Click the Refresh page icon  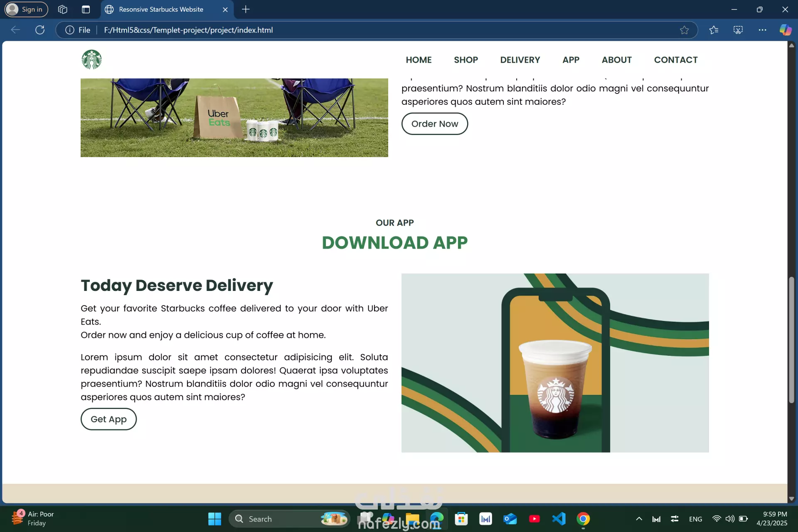pyautogui.click(x=40, y=30)
